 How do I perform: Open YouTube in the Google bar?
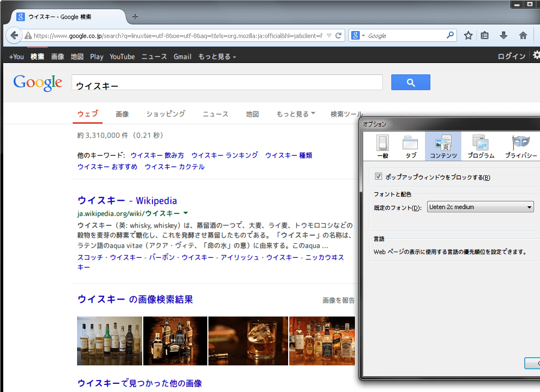(x=122, y=57)
